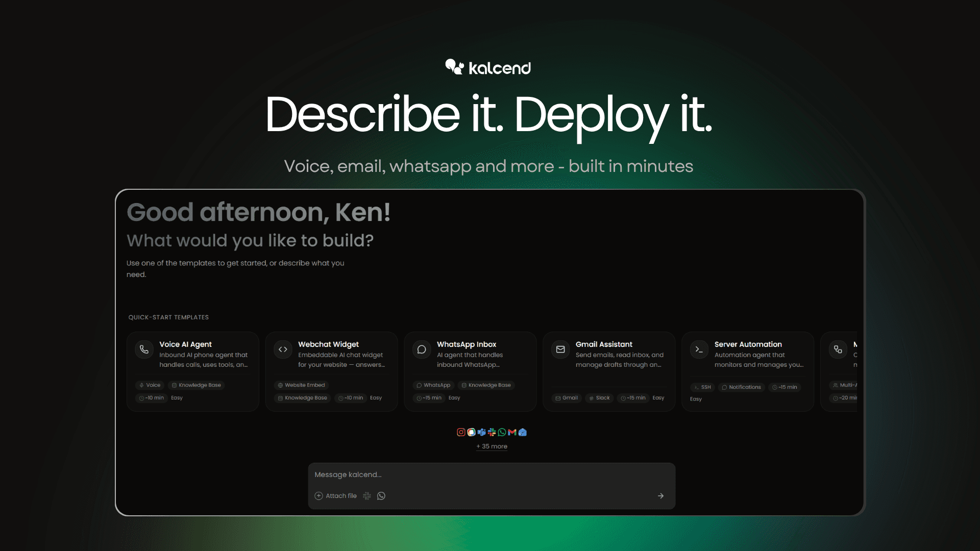The image size is (980, 551).
Task: Select the Webchat Widget code brackets icon
Action: [x=283, y=349]
